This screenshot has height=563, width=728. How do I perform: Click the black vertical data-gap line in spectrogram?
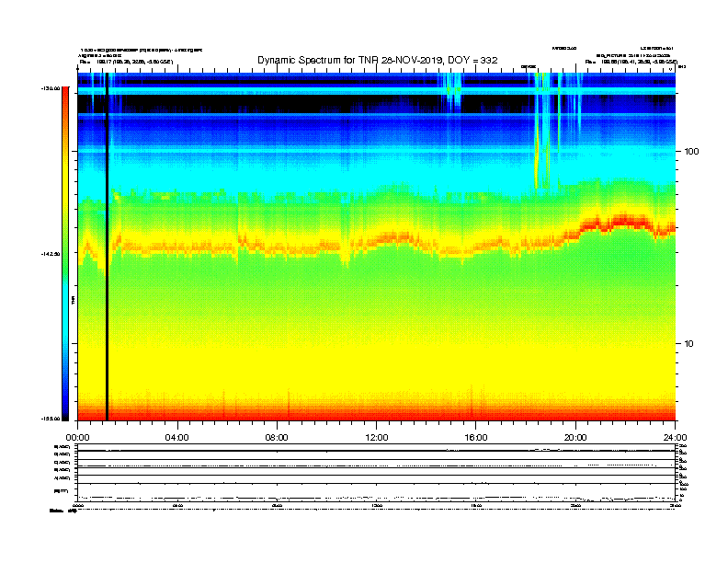107,247
